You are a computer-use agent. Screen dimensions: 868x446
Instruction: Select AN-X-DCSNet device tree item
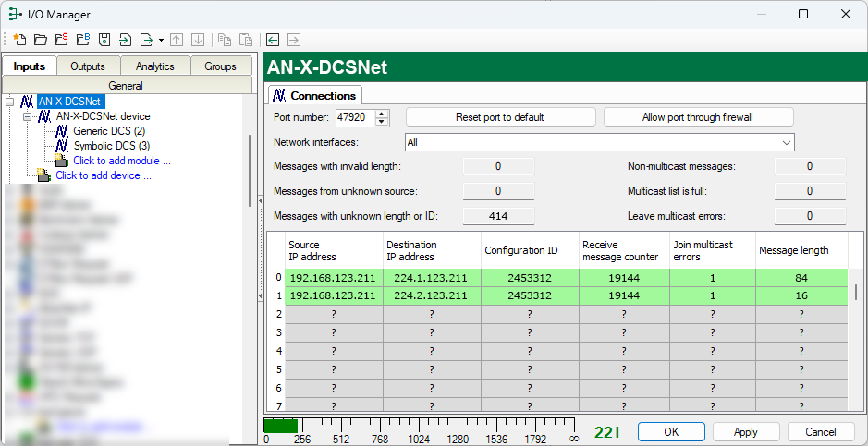click(x=103, y=116)
